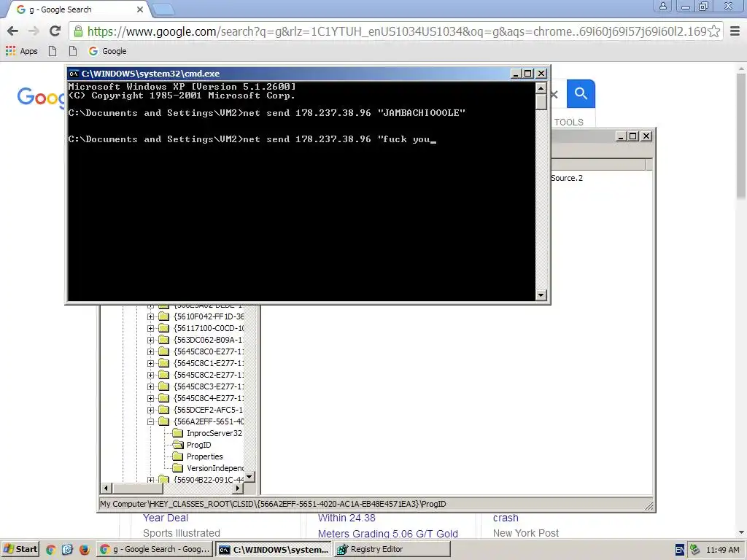Switch to cmd.exe taskbar button
747x560 pixels.
point(273,550)
